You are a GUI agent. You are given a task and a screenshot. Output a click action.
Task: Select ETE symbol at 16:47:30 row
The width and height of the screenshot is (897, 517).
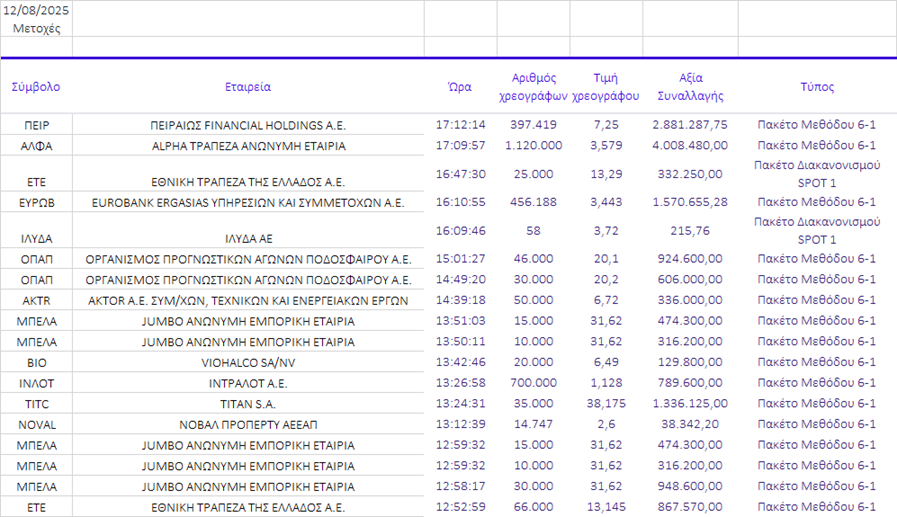click(x=37, y=182)
